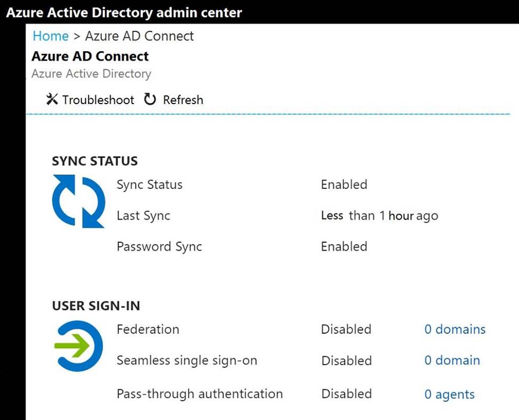Open the 0 agents pass-through link

(x=449, y=394)
